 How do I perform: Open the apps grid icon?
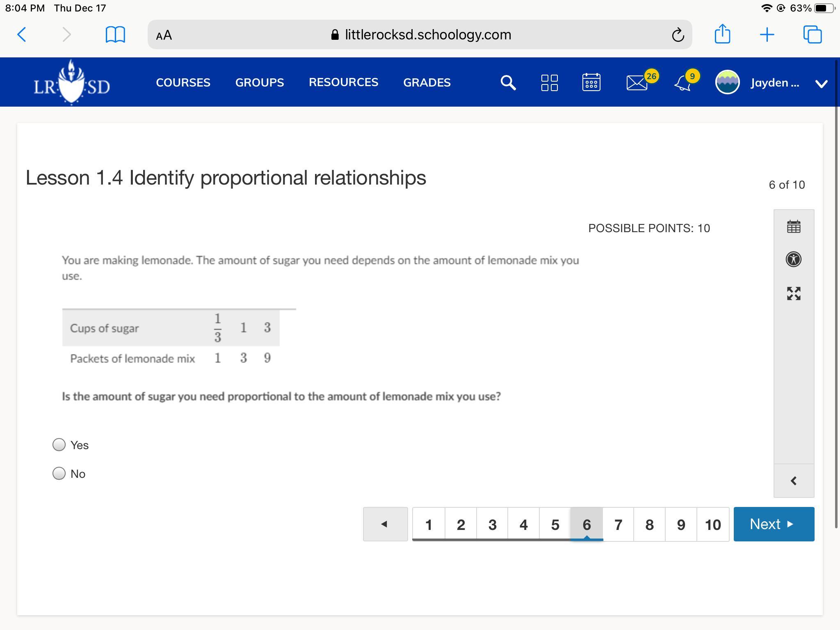pos(549,82)
